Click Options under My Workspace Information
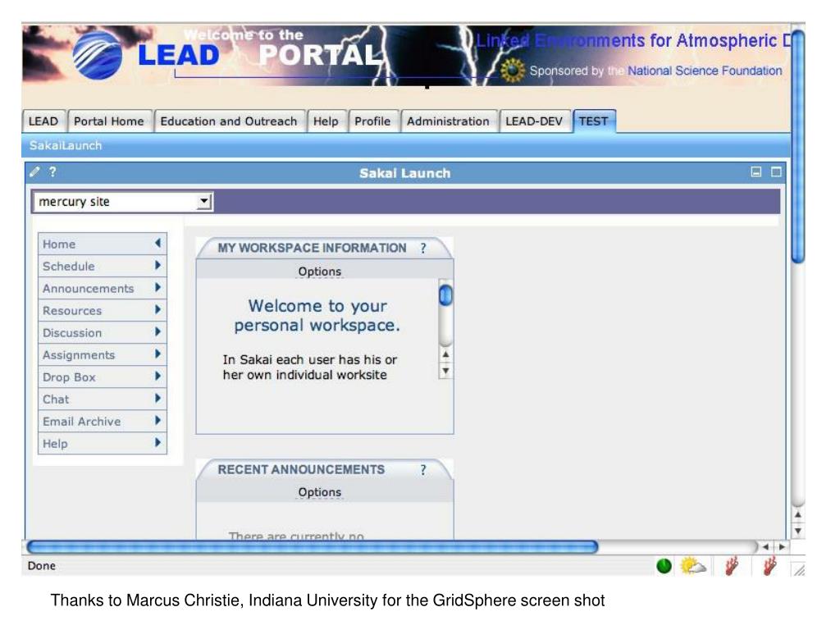Image resolution: width=840 pixels, height=630 pixels. (320, 272)
